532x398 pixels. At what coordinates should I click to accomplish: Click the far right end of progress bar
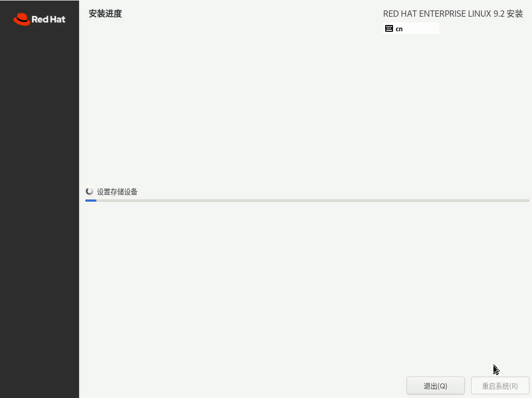(527, 200)
